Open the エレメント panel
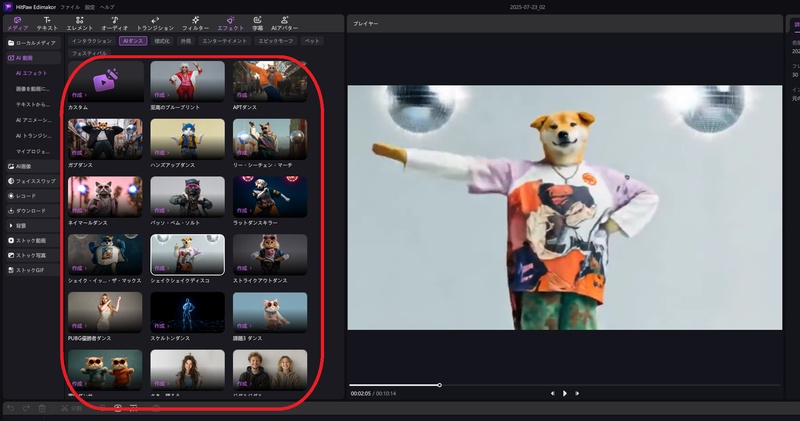800x421 pixels. pos(80,23)
